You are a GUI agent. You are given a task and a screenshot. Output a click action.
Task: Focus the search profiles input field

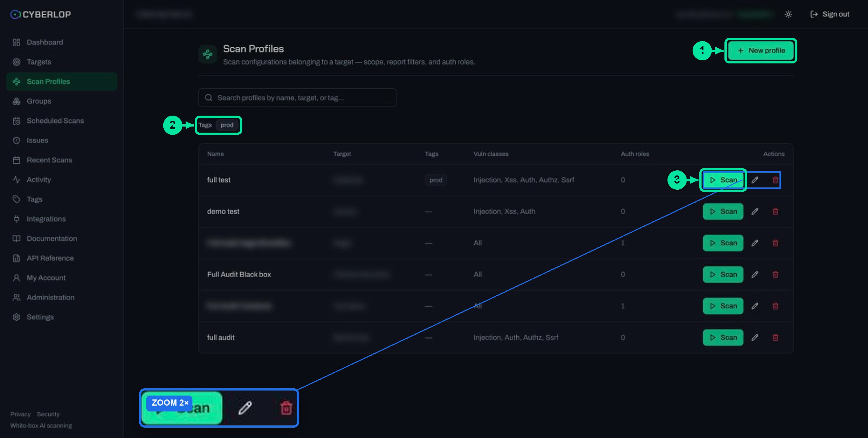click(x=297, y=98)
